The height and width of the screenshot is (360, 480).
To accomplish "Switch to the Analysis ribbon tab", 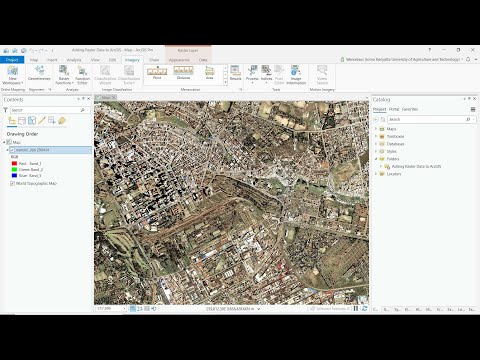I will pyautogui.click(x=74, y=60).
